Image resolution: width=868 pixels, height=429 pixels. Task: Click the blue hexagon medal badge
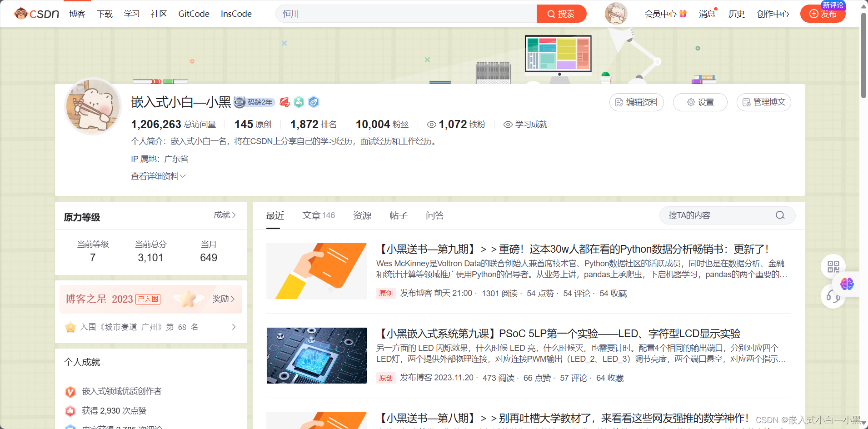pyautogui.click(x=314, y=102)
